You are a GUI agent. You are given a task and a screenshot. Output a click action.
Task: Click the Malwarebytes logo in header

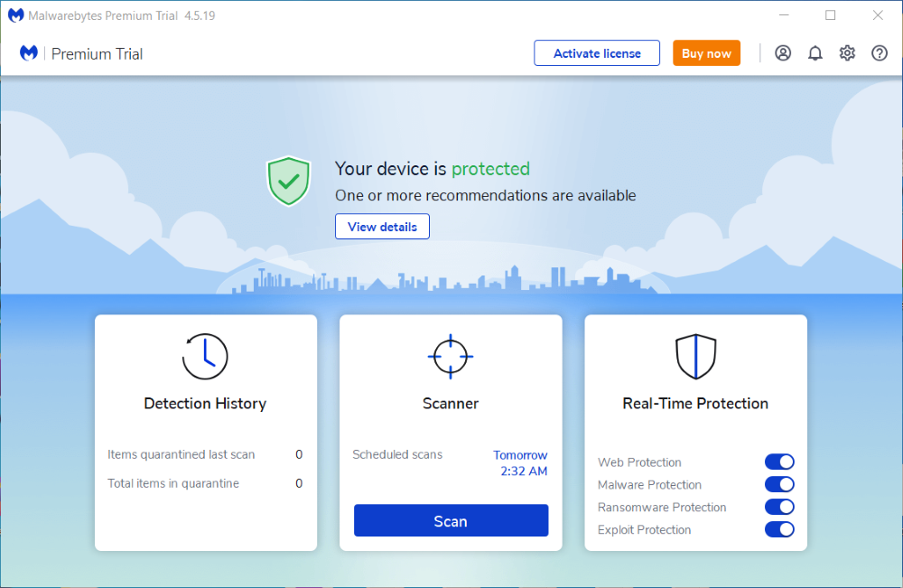(29, 53)
